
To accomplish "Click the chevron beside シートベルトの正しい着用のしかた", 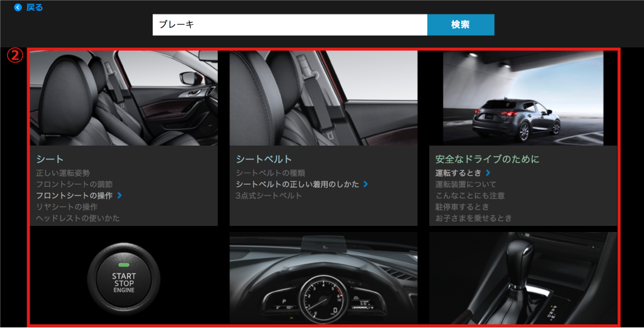I will (x=366, y=184).
